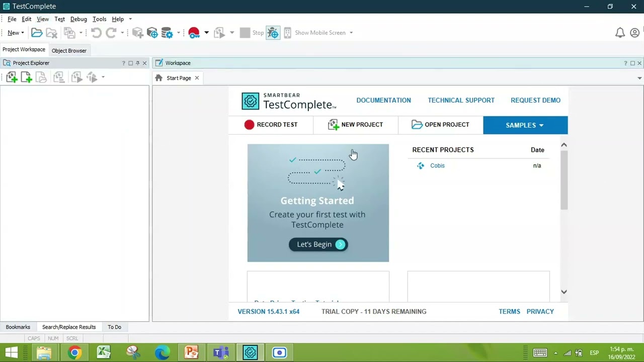
Task: Click the Run test toolbar icon
Action: (x=219, y=33)
